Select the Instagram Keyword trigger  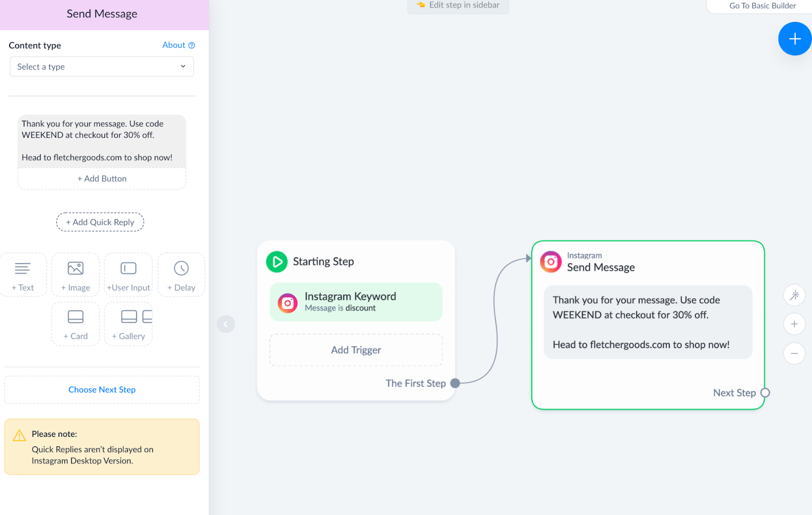tap(356, 302)
